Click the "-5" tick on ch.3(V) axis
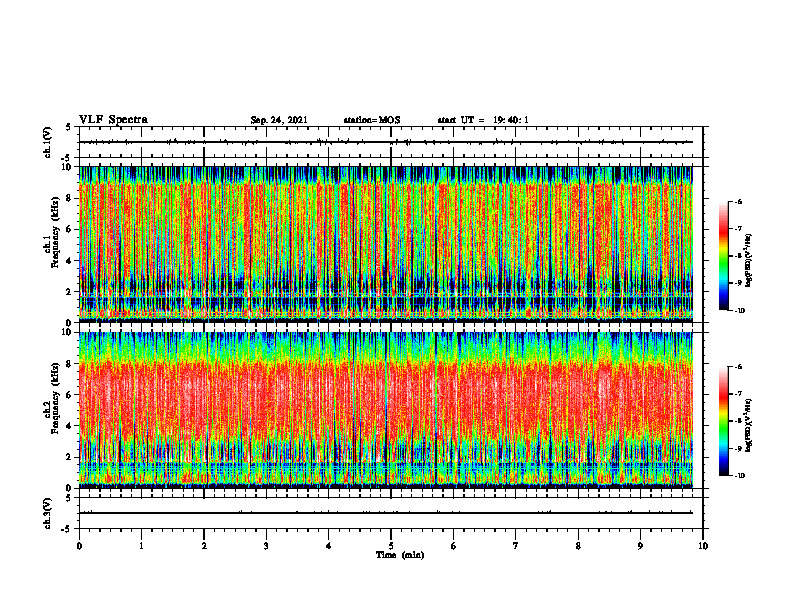The height and width of the screenshot is (612, 792). click(67, 529)
